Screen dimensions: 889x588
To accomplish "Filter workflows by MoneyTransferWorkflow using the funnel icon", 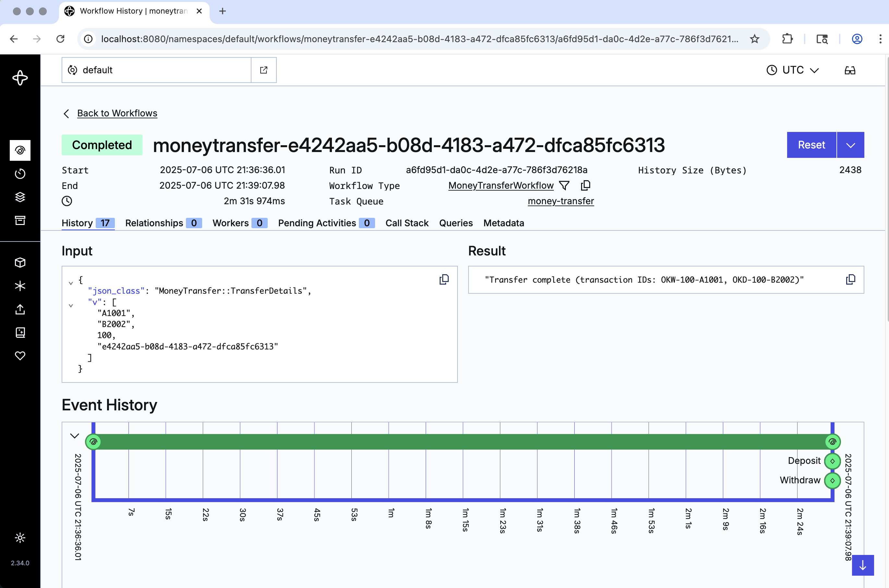I will pyautogui.click(x=564, y=185).
